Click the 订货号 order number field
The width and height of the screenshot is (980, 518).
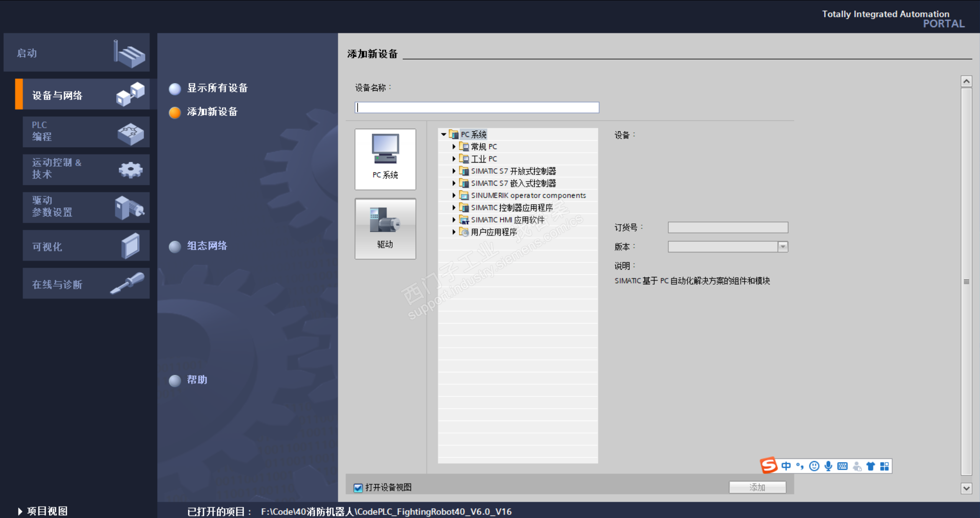click(728, 227)
